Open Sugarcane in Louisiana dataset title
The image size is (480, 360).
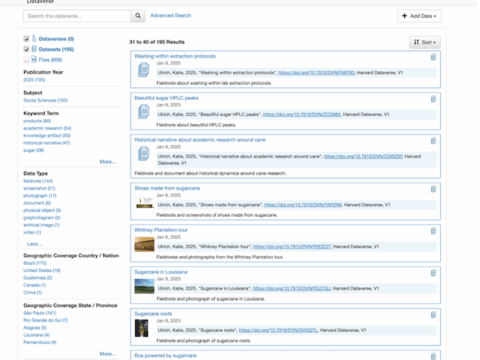click(161, 272)
